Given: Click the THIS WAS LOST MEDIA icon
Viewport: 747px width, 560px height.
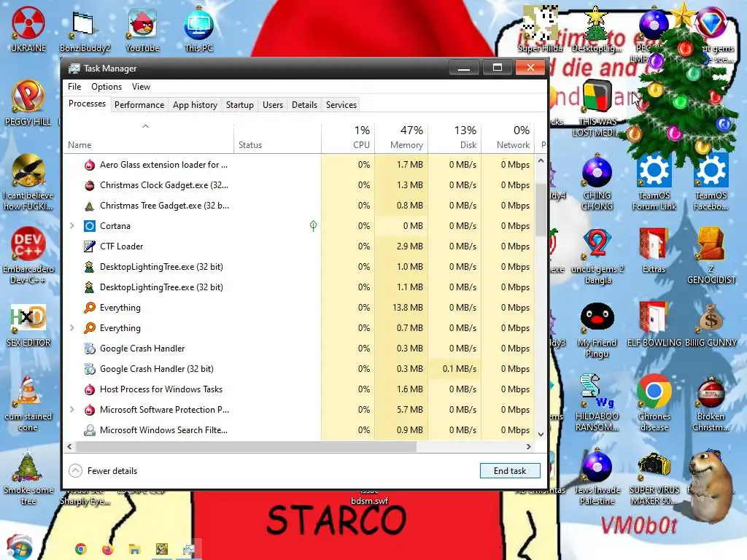Looking at the screenshot, I should [x=597, y=109].
